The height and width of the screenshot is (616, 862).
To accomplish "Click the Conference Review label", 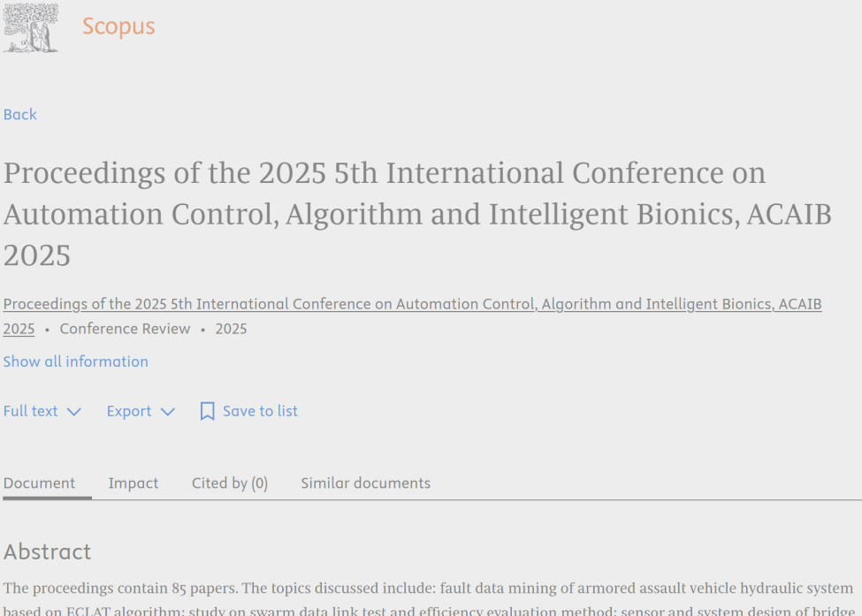I will click(x=125, y=329).
